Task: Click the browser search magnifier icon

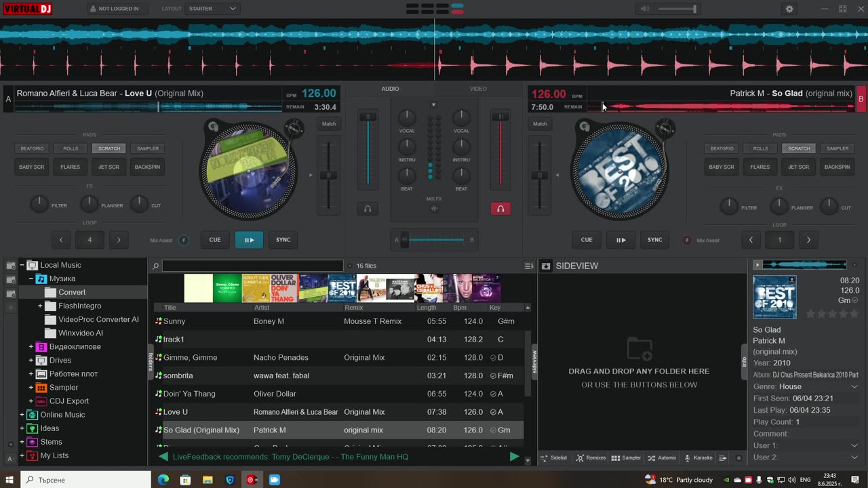Action: pyautogui.click(x=155, y=266)
